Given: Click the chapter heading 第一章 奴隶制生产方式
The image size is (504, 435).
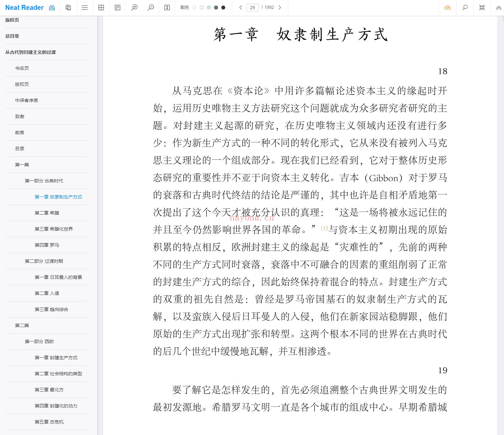Looking at the screenshot, I should pyautogui.click(x=301, y=34).
